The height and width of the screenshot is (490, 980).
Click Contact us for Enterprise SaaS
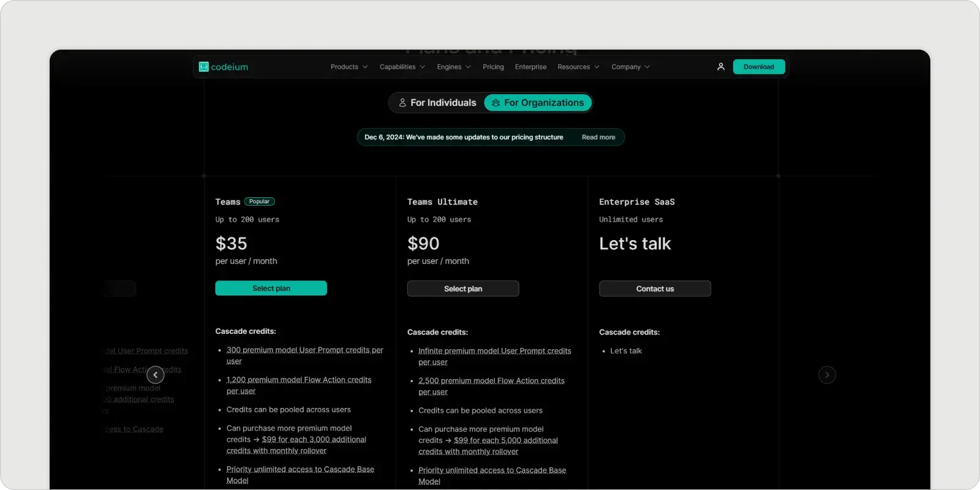coord(655,289)
